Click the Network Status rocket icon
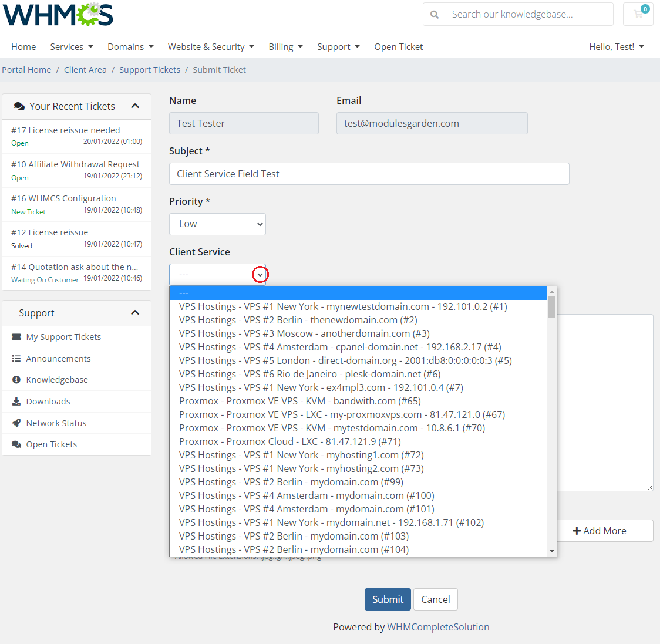 (16, 423)
